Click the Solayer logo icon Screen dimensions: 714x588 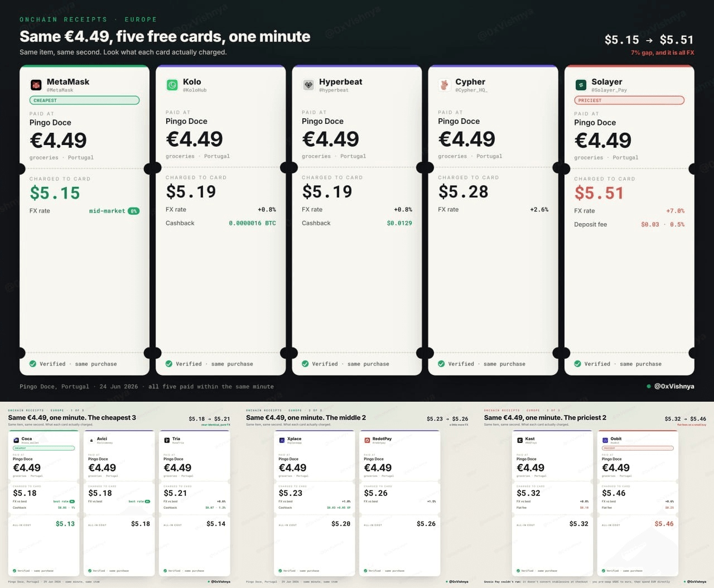pos(581,85)
